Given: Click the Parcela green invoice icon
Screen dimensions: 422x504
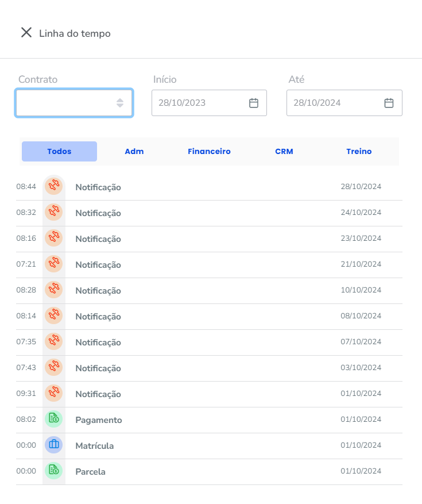Looking at the screenshot, I should [53, 470].
